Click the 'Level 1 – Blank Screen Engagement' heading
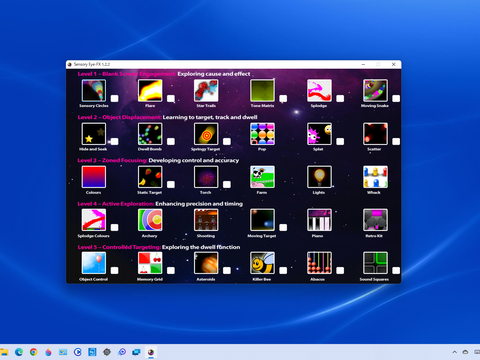The image size is (480, 360). coord(127,74)
